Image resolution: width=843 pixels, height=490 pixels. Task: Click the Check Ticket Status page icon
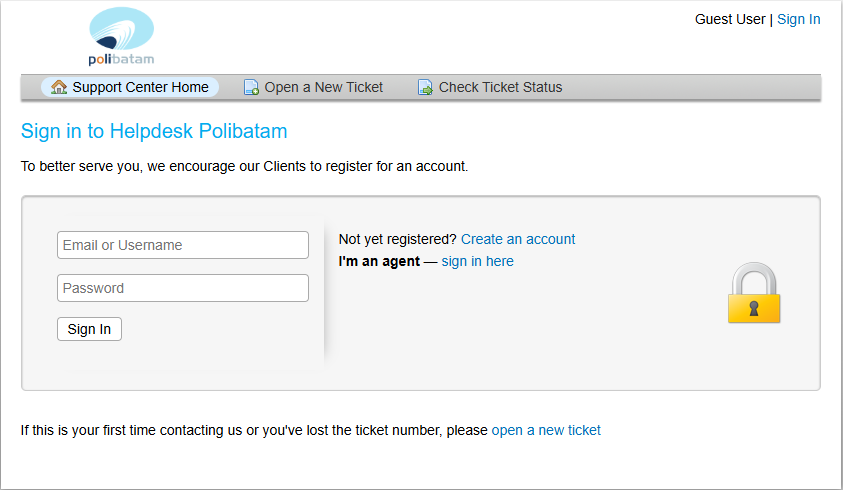425,88
